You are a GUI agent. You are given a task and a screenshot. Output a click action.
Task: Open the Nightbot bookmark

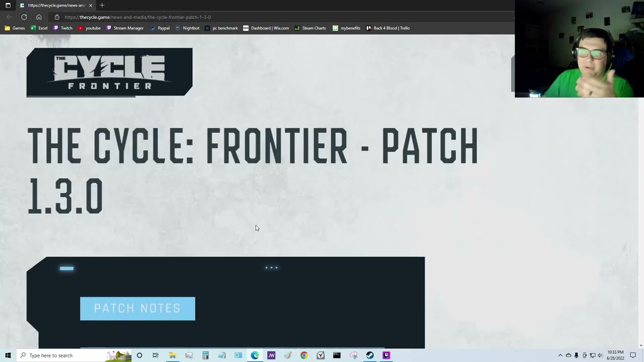(187, 28)
